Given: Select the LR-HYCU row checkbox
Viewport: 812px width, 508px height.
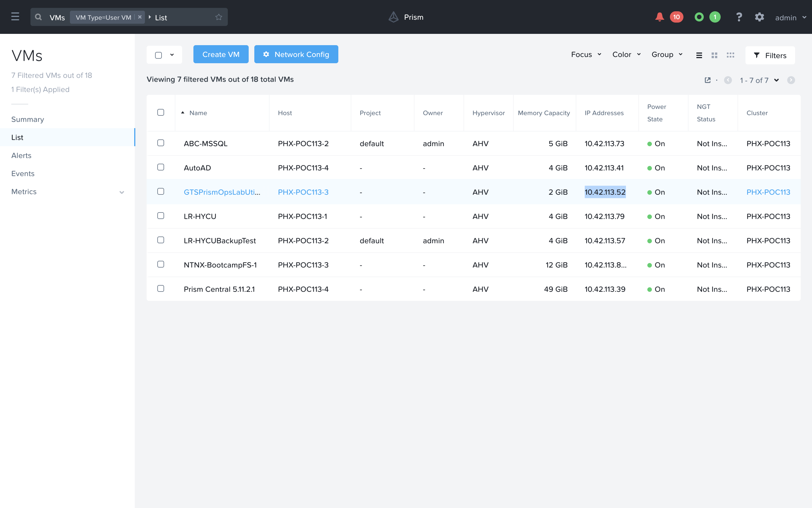Looking at the screenshot, I should click(161, 215).
